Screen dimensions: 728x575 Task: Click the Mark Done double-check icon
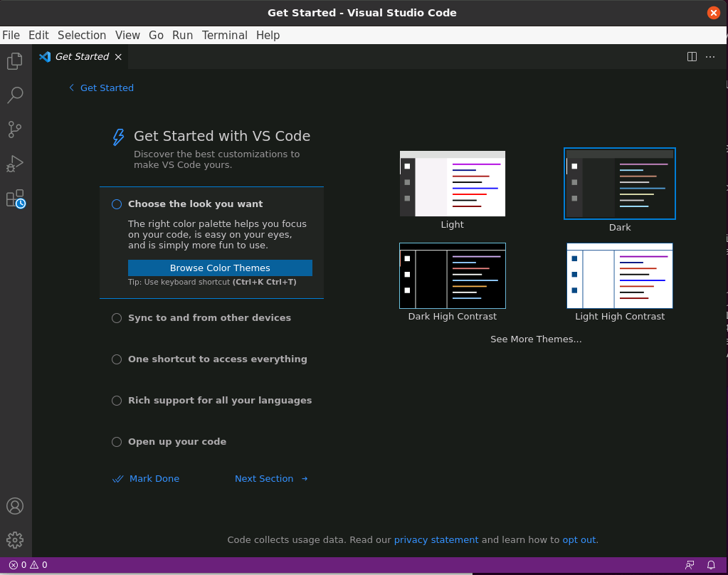click(118, 479)
